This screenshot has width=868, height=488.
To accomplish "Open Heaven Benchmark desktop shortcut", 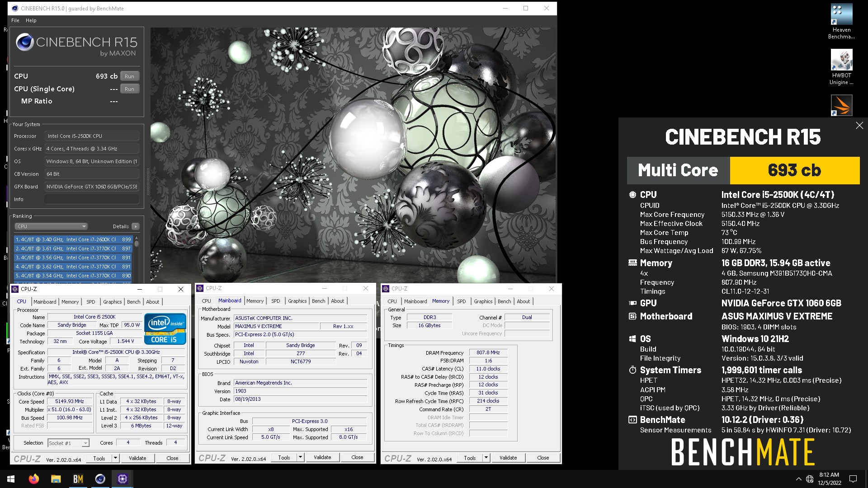I will tap(841, 21).
